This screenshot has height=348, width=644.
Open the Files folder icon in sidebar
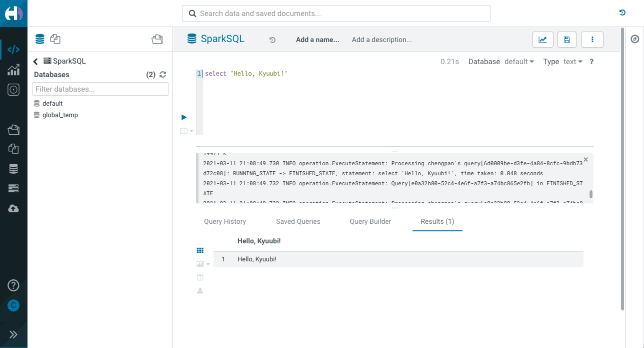point(13,130)
